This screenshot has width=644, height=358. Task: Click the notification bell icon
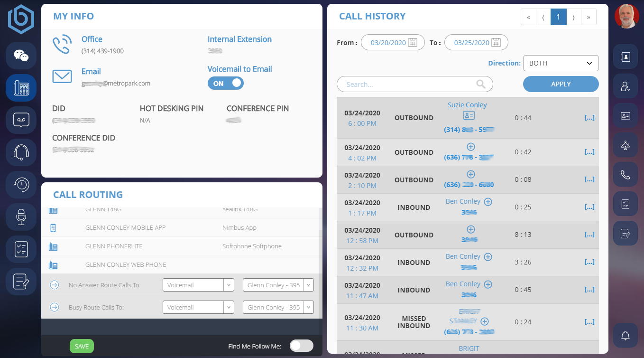tap(625, 336)
